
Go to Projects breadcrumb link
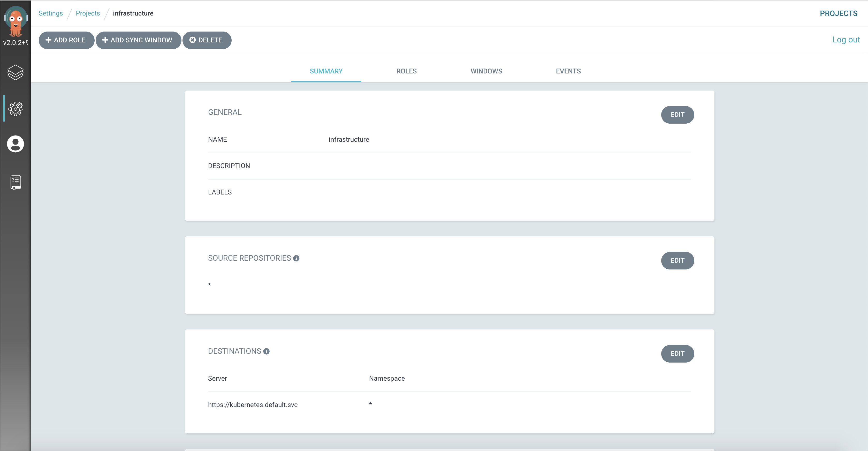click(88, 13)
